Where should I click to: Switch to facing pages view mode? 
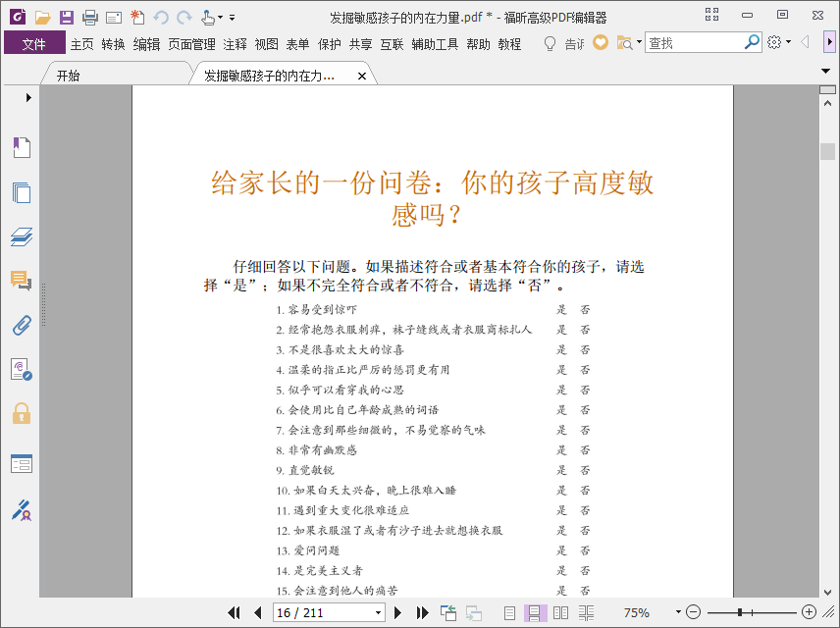pyautogui.click(x=560, y=612)
